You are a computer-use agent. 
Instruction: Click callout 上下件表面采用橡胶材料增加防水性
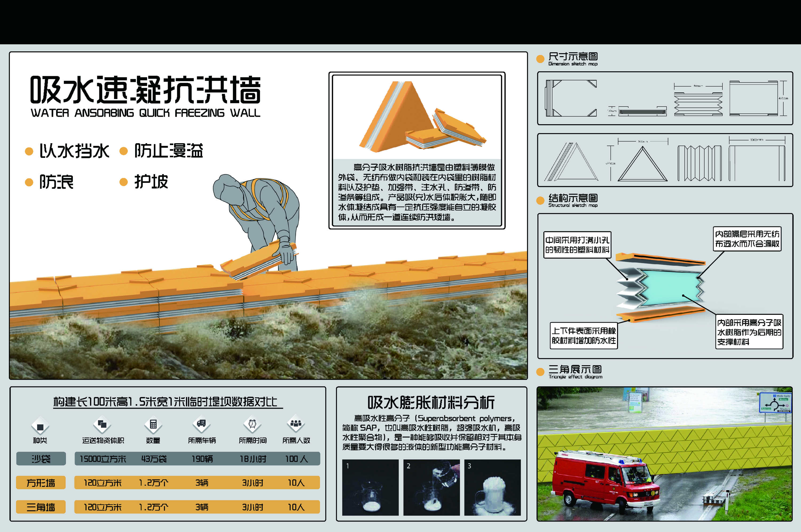(584, 335)
